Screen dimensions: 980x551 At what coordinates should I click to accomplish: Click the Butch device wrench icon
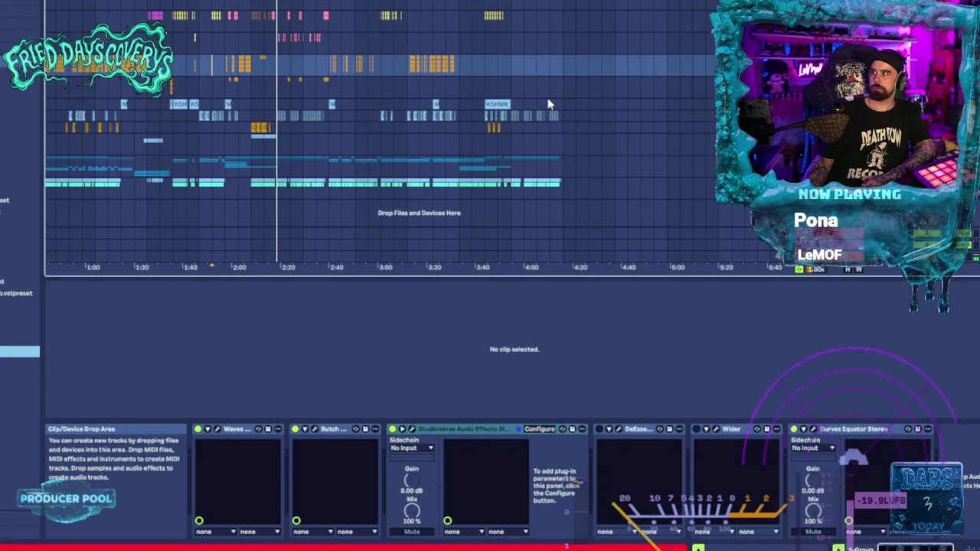[315, 429]
